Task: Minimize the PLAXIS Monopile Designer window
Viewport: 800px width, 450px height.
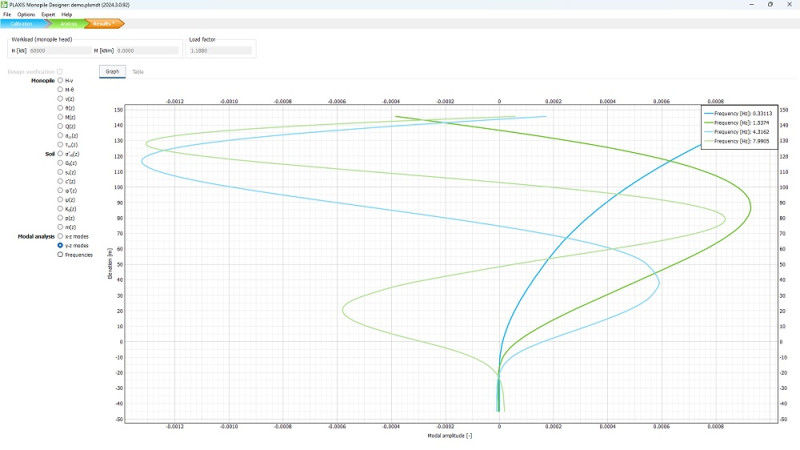Action: pyautogui.click(x=752, y=5)
